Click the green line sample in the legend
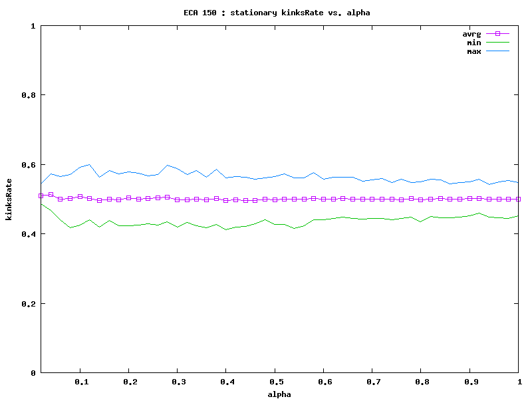This screenshot has width=532, height=399. (x=497, y=42)
